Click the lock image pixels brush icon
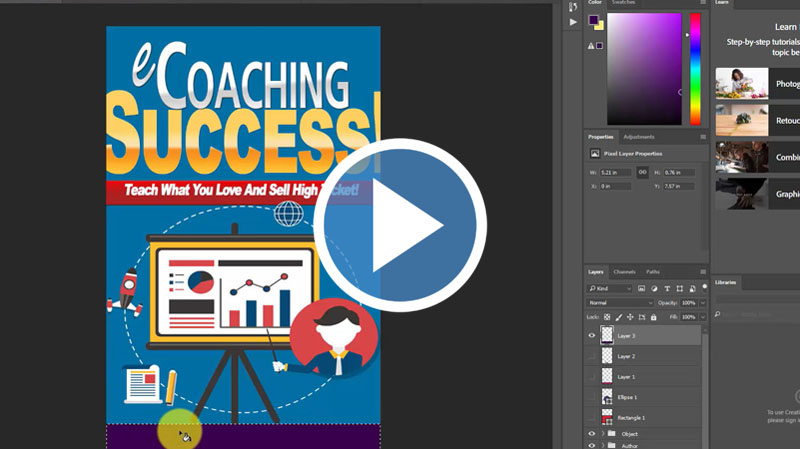 pos(619,317)
